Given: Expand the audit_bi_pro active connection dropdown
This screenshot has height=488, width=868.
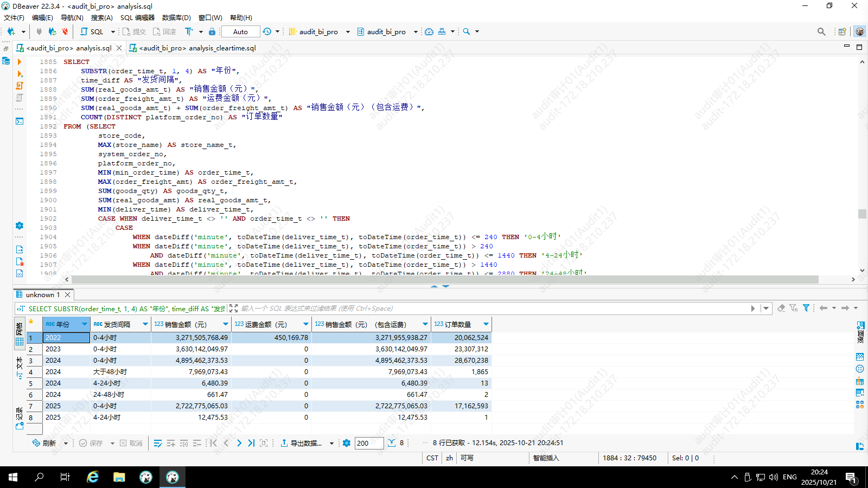Looking at the screenshot, I should tap(348, 31).
